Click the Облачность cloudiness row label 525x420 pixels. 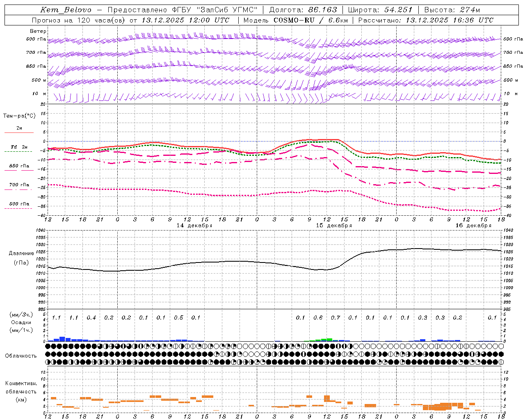click(x=21, y=356)
